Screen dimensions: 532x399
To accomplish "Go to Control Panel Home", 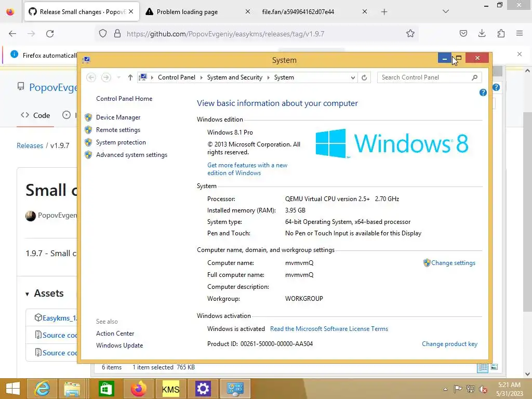I will pyautogui.click(x=124, y=99).
